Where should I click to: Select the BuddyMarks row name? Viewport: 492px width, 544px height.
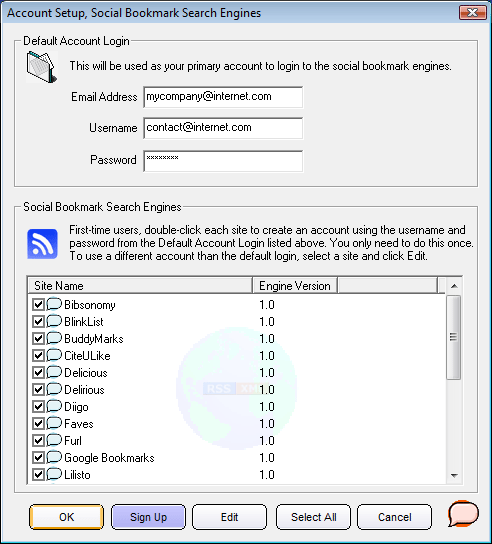pos(94,339)
